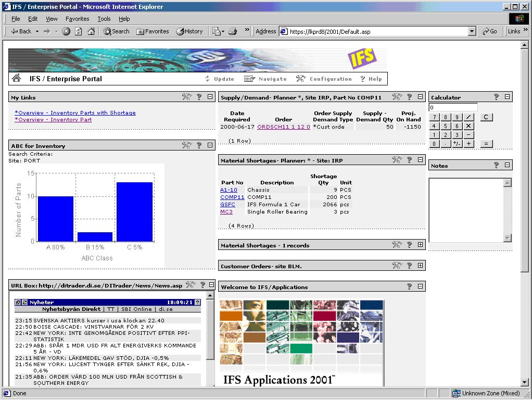532x400 pixels.
Task: Open the Favorites menu
Action: (x=78, y=19)
